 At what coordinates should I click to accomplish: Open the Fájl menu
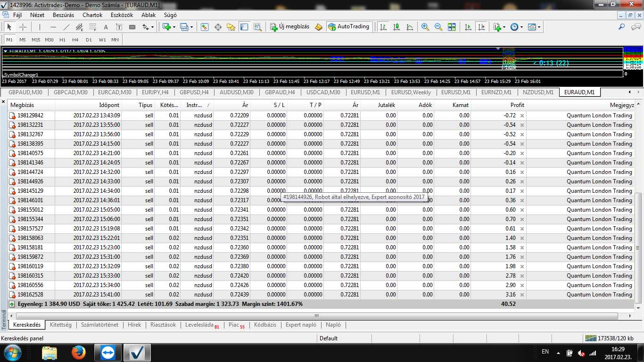coord(17,15)
